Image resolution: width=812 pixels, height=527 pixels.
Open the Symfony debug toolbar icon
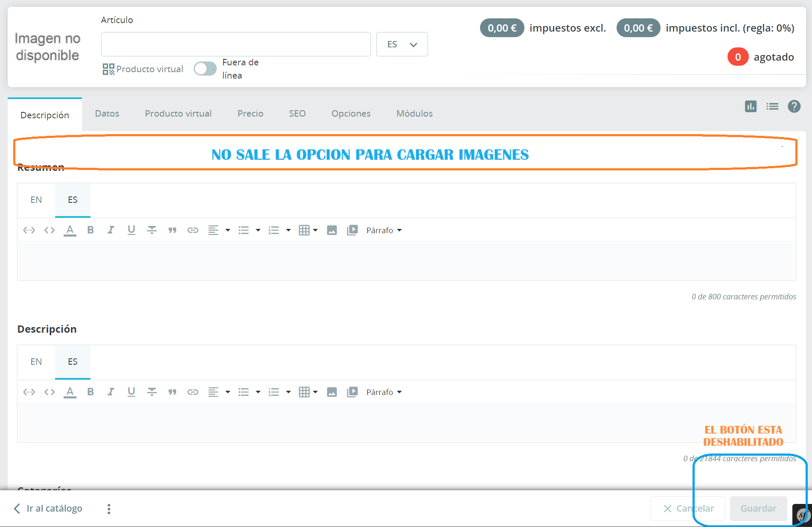[x=802, y=515]
